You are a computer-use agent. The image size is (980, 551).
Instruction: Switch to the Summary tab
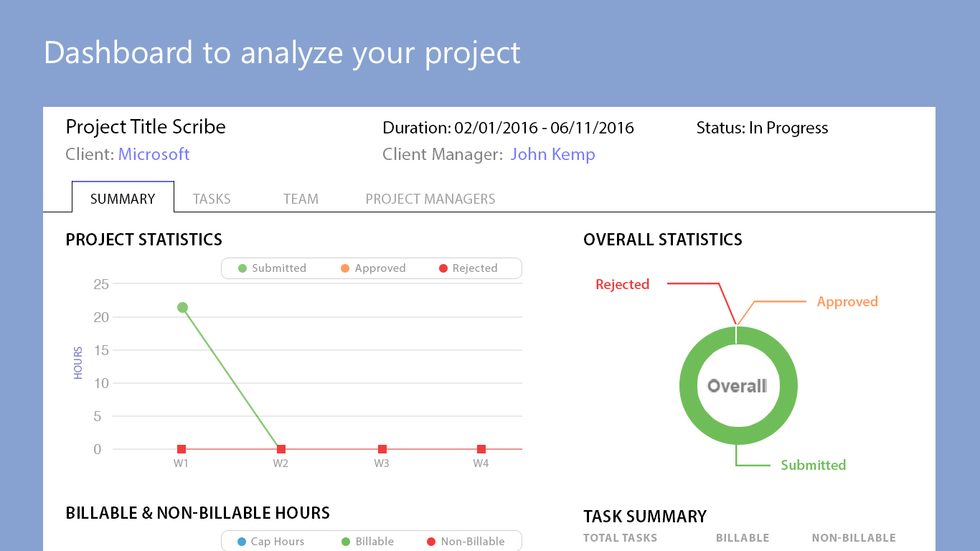pyautogui.click(x=123, y=199)
